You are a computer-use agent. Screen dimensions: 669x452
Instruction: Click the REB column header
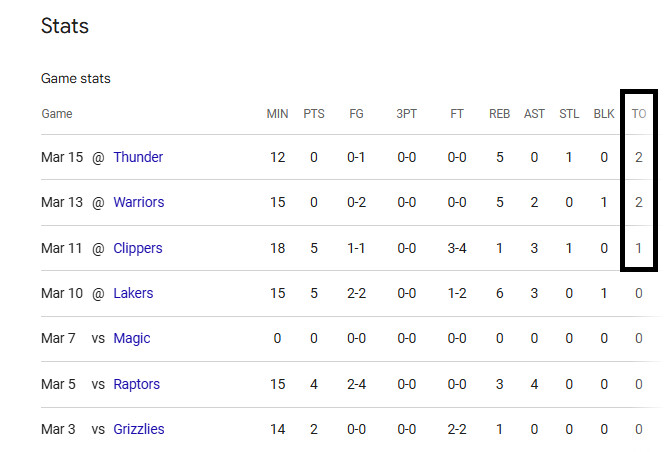tap(500, 114)
